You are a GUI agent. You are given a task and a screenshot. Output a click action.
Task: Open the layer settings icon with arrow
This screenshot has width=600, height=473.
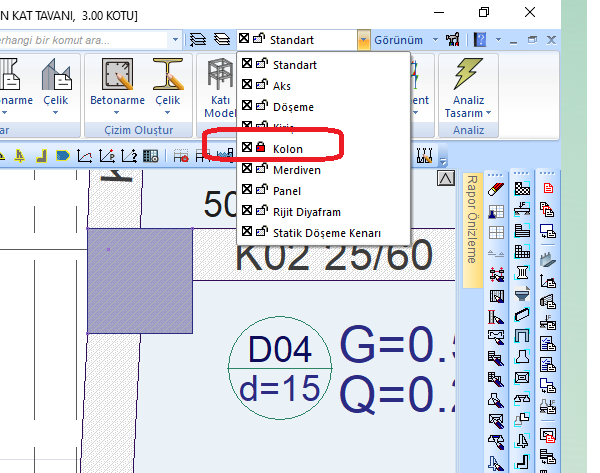coord(198,39)
